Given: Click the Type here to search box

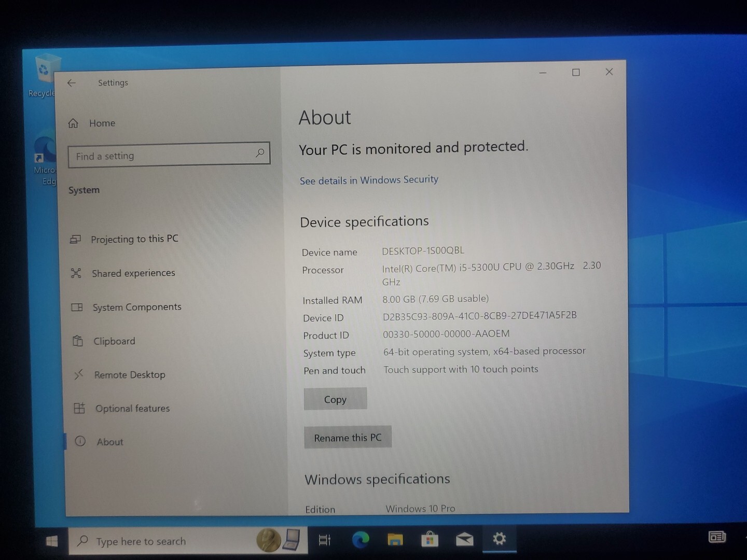Looking at the screenshot, I should point(188,541).
